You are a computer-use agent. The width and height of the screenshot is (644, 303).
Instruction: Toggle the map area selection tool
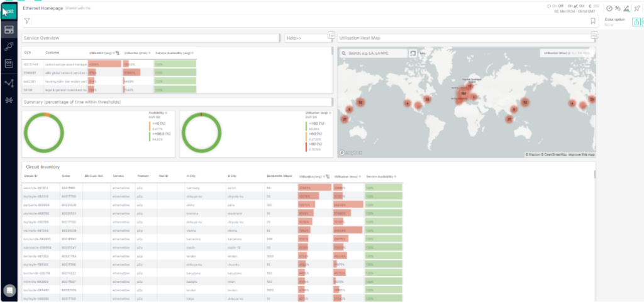(413, 54)
